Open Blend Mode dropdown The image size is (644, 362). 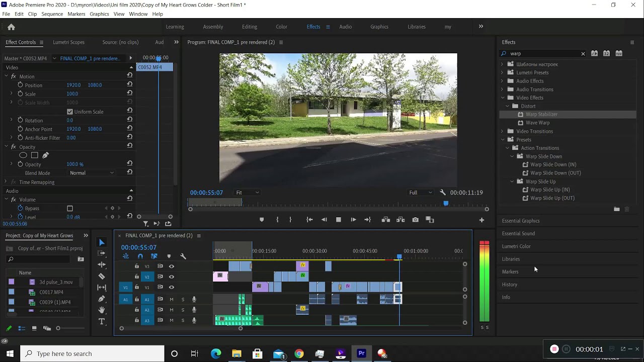pos(92,173)
